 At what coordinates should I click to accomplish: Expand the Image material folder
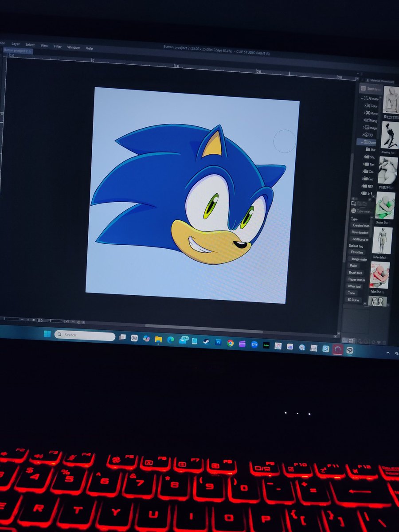pyautogui.click(x=364, y=127)
